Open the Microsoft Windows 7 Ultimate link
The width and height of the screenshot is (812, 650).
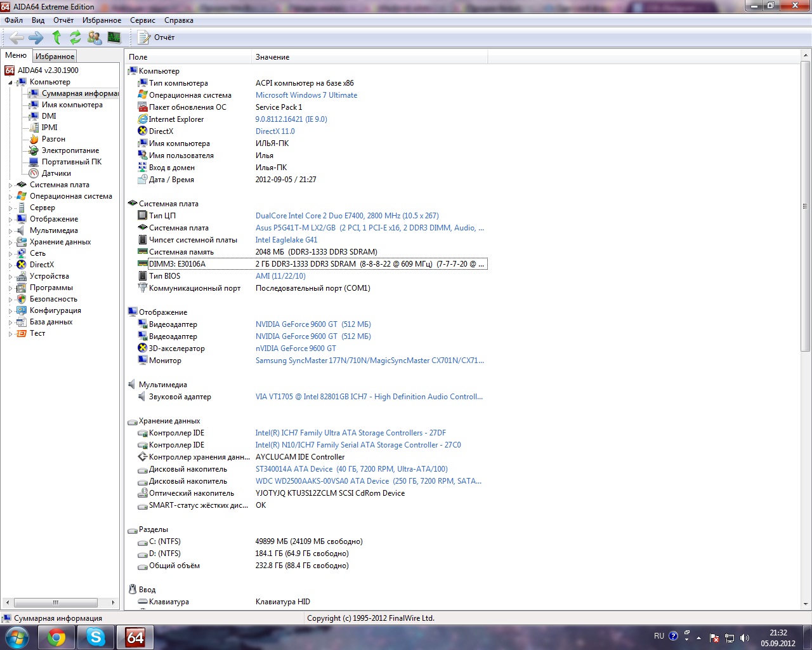(x=306, y=95)
